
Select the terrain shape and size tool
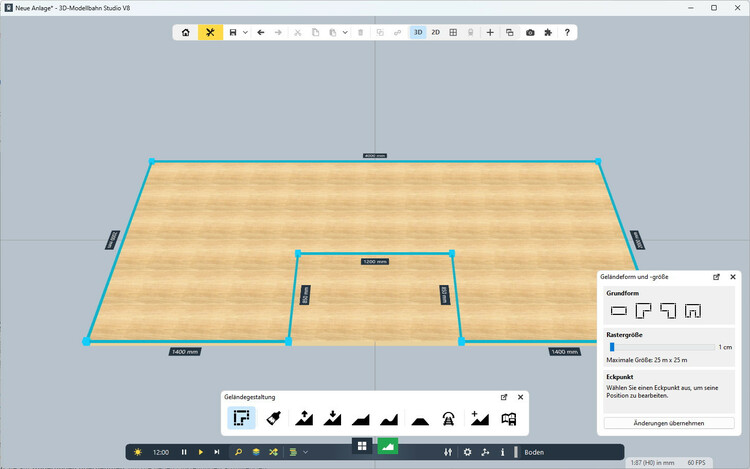click(x=242, y=418)
